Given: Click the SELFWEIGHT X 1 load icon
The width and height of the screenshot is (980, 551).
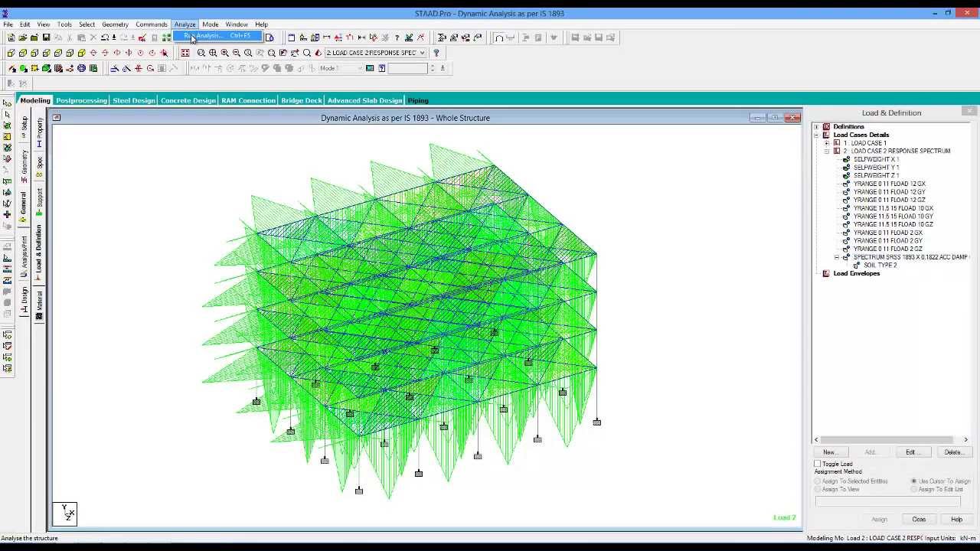Looking at the screenshot, I should tap(846, 159).
